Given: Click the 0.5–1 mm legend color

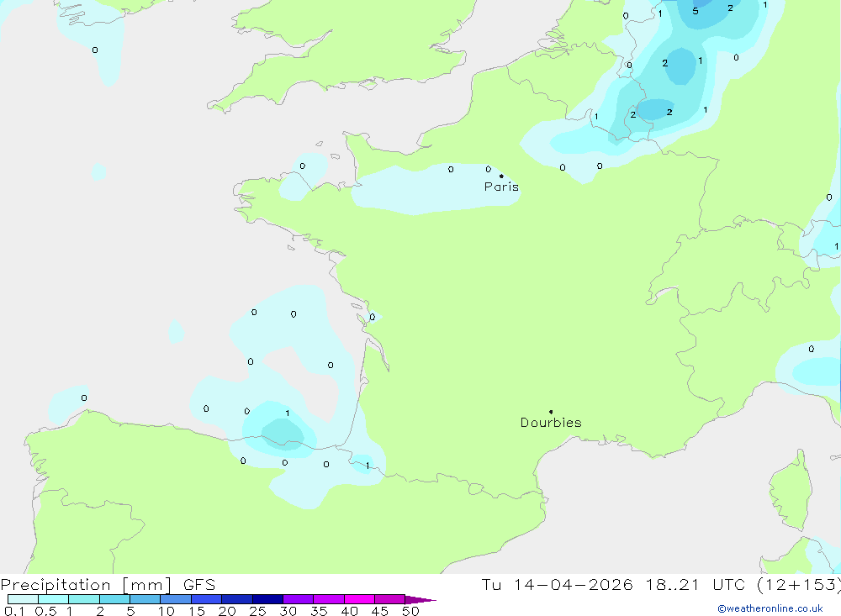Looking at the screenshot, I should click(x=54, y=599).
